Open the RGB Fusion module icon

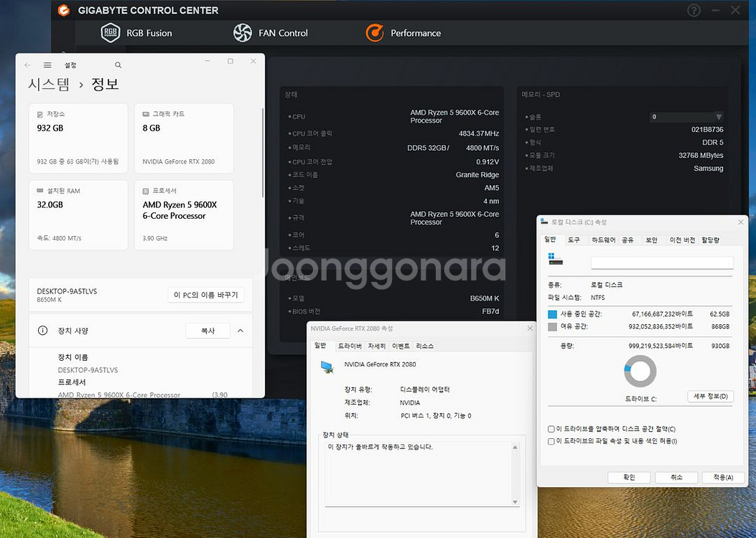click(111, 33)
